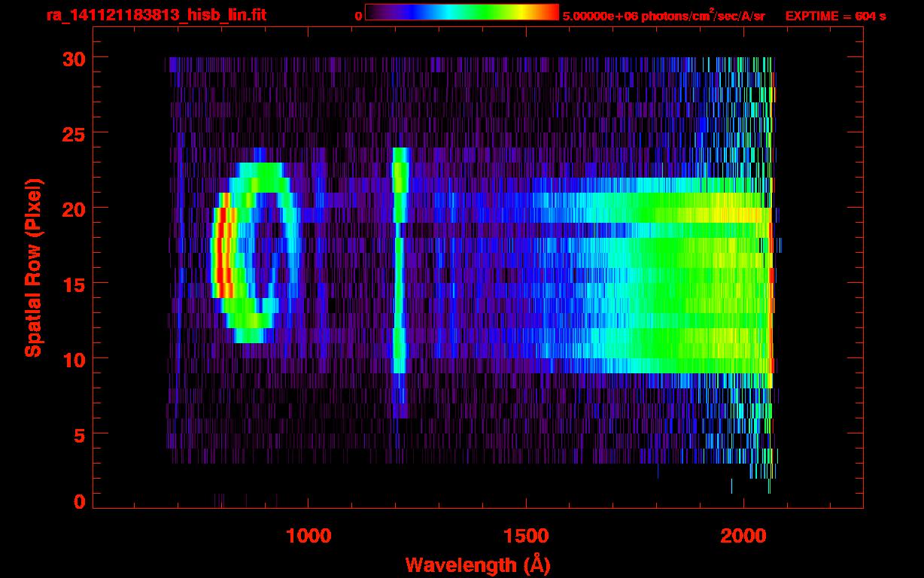Click the vertical emission line near 1216 Å
The image size is (924, 578).
point(400,282)
